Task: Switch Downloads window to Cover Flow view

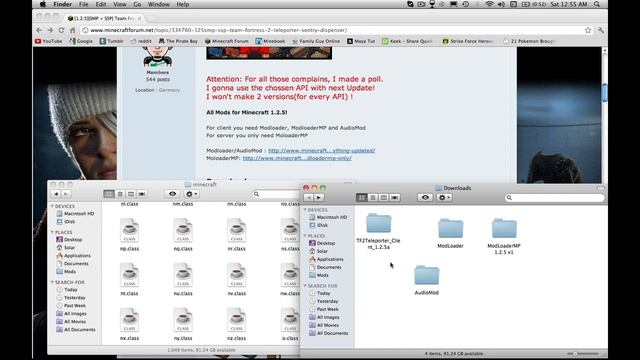Action: (395, 198)
